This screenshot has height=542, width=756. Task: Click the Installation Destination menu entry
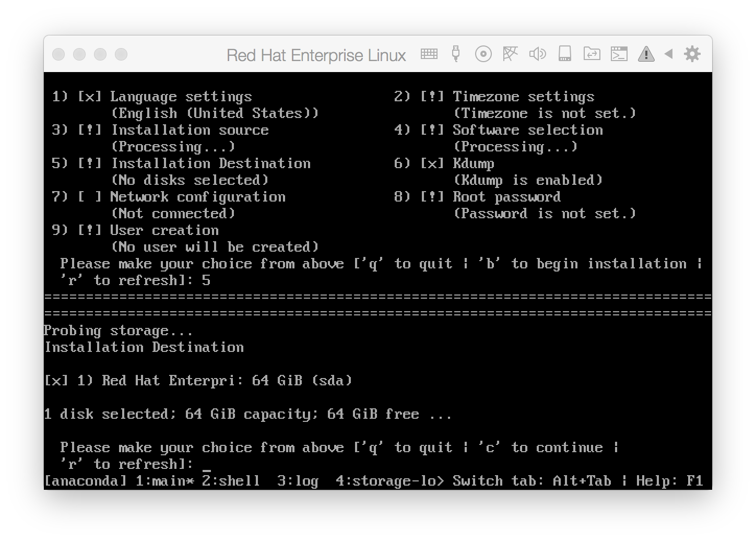click(x=210, y=163)
